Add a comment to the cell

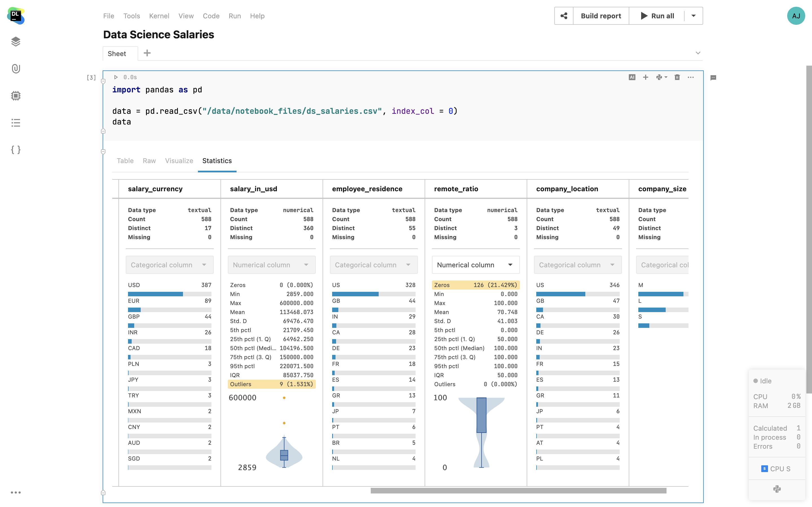coord(713,78)
